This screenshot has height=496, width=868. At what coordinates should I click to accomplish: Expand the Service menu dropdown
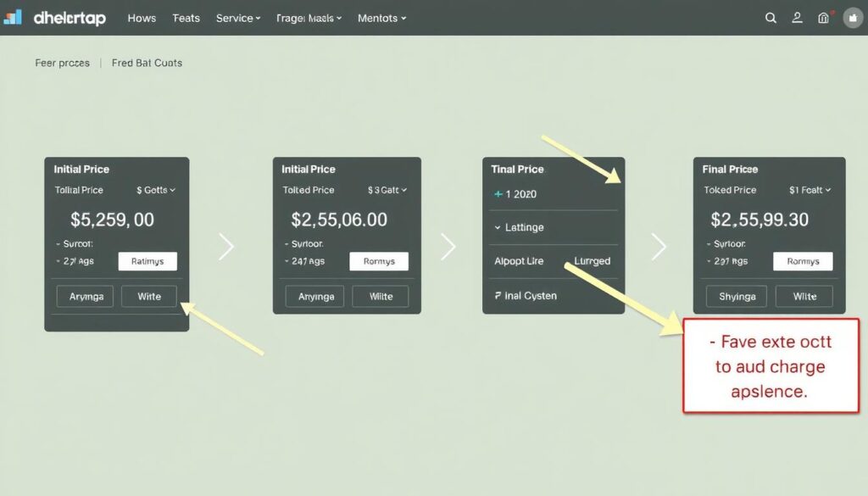(x=238, y=18)
